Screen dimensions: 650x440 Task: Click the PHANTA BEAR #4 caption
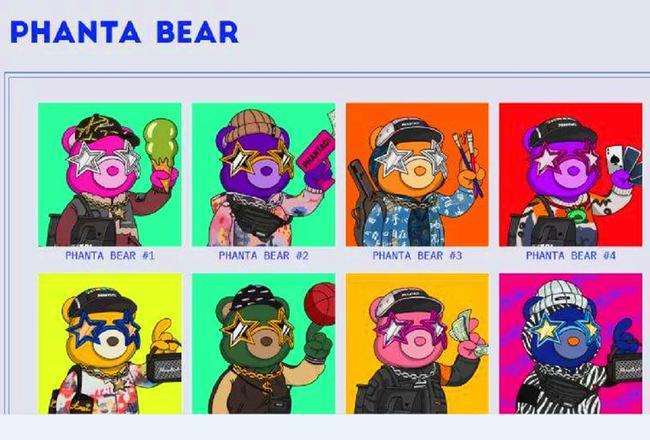pos(571,255)
